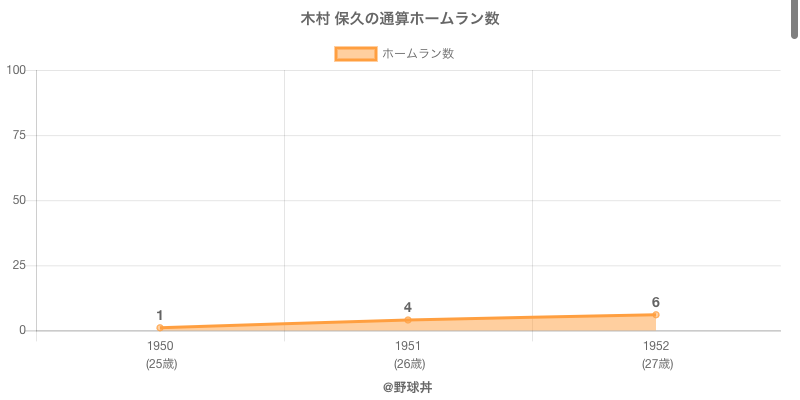The width and height of the screenshot is (800, 400).
Task: Select the 1951 x-axis label
Action: click(408, 346)
